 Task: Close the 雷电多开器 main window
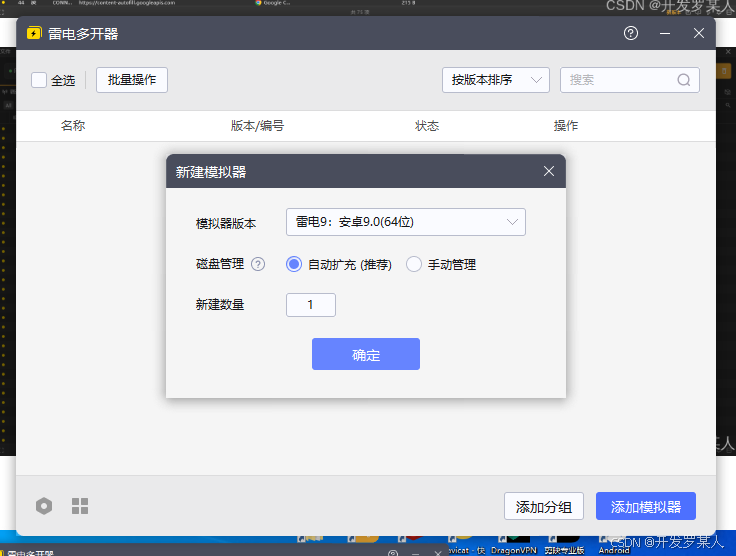699,33
